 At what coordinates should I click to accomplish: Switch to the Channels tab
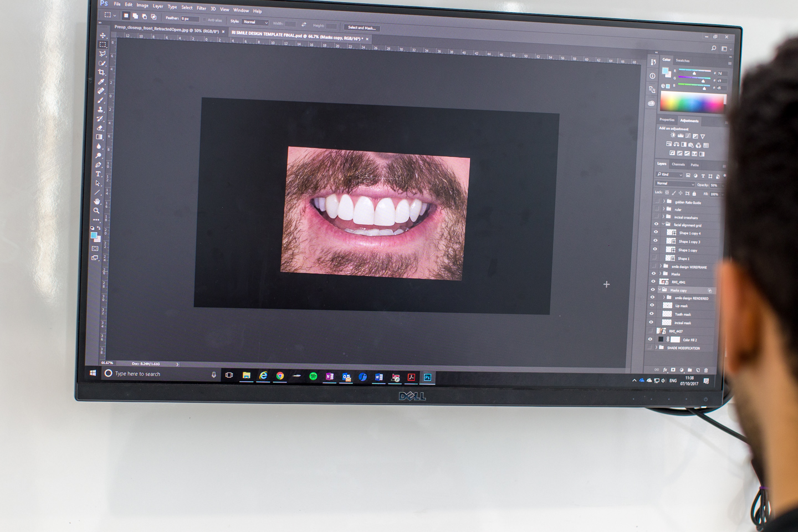click(678, 165)
